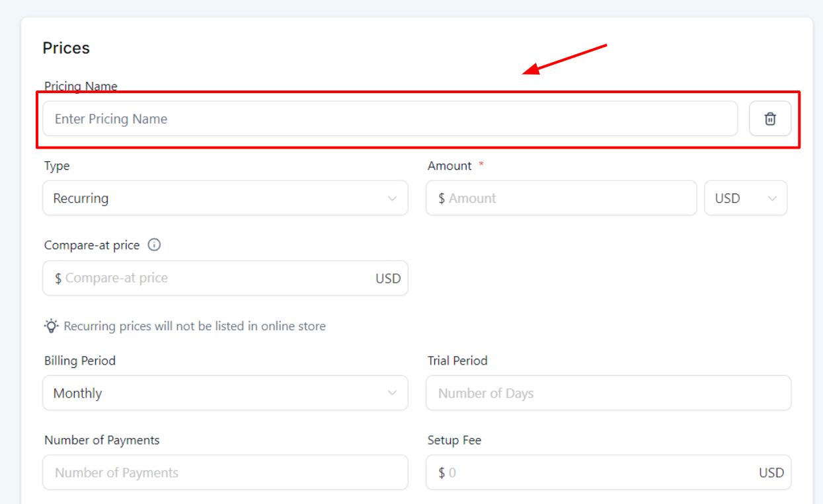Click into the Amount input field
This screenshot has height=504, width=823.
562,198
